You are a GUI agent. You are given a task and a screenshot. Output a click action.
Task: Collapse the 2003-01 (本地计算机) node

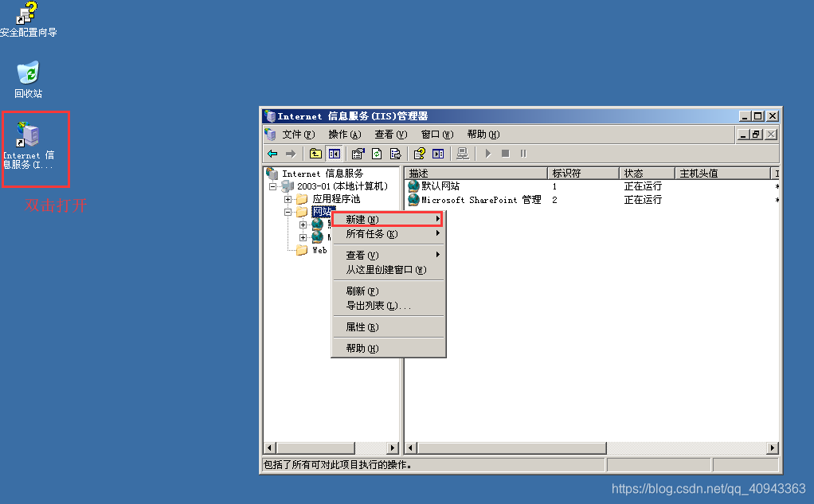(272, 186)
